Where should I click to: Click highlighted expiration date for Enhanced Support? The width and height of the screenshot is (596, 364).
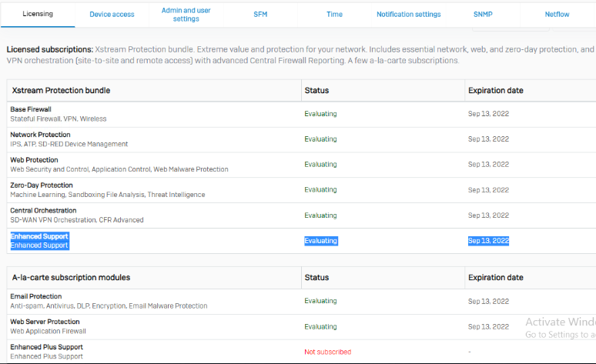[488, 241]
